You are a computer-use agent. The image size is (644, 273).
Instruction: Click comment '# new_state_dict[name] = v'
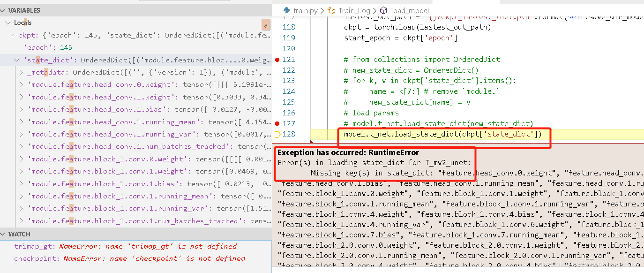(x=407, y=102)
